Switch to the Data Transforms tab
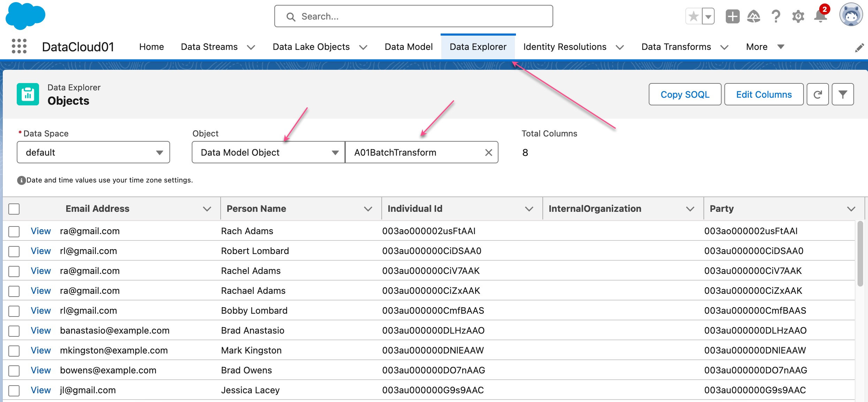Screen dimensions: 868x402 676,47
